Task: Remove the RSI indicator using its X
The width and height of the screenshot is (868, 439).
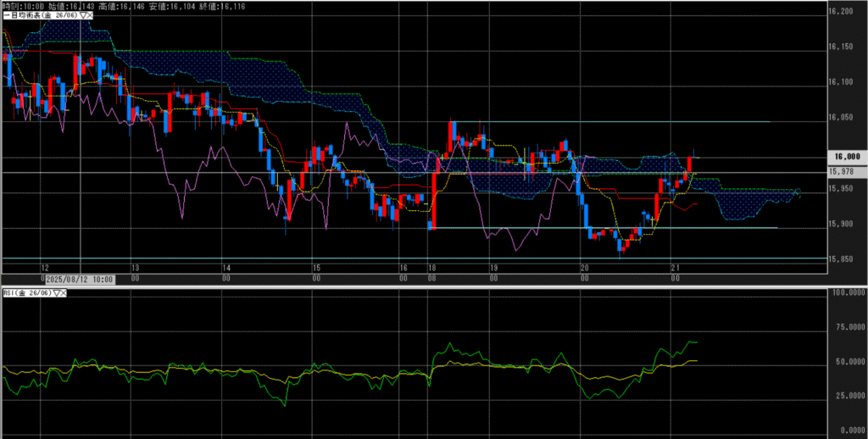Action: (x=65, y=293)
